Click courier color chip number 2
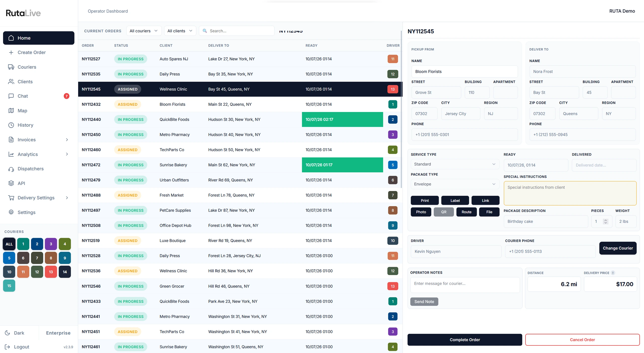The image size is (644, 353). point(37,244)
